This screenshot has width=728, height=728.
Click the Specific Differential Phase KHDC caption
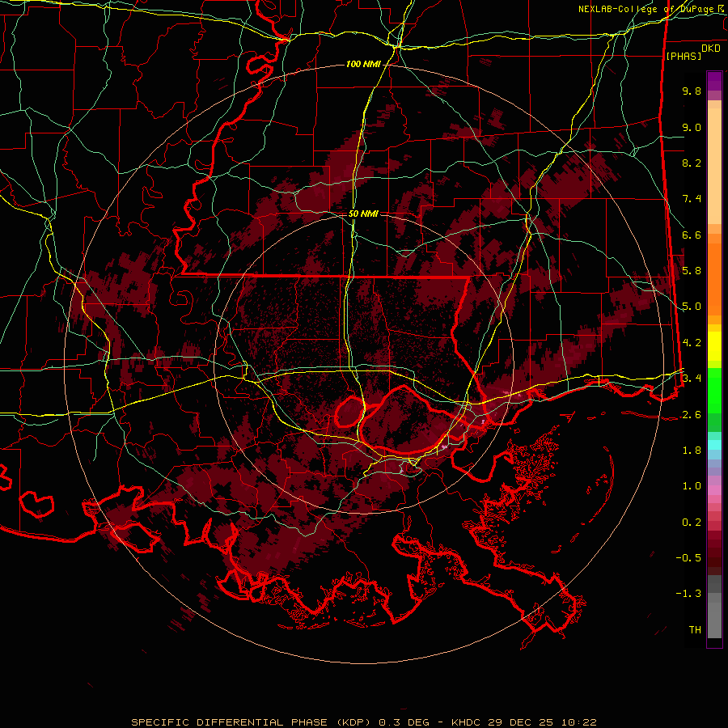click(x=363, y=722)
